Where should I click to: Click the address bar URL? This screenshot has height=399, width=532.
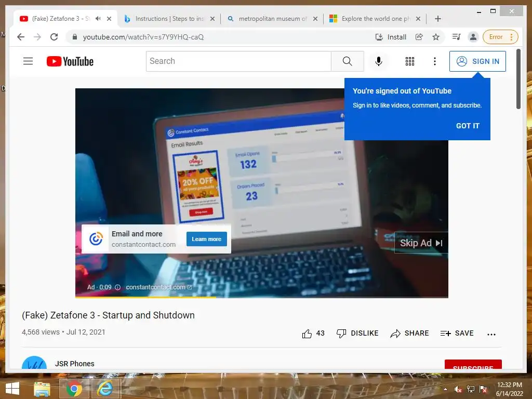point(143,37)
